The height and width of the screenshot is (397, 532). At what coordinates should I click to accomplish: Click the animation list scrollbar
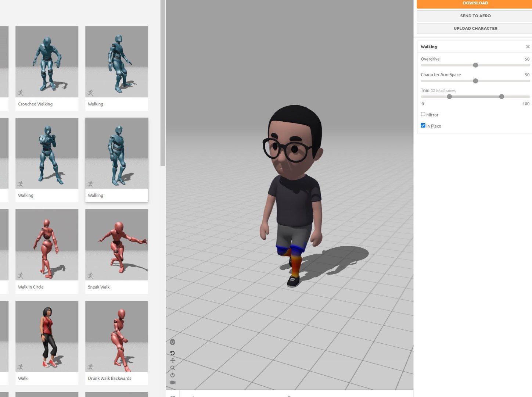click(x=163, y=83)
